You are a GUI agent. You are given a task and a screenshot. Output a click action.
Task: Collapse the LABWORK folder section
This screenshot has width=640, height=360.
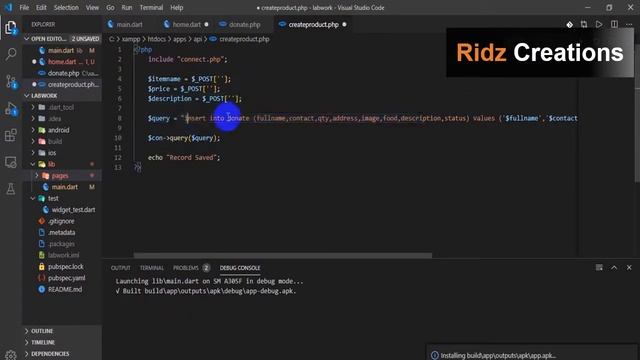(62, 96)
